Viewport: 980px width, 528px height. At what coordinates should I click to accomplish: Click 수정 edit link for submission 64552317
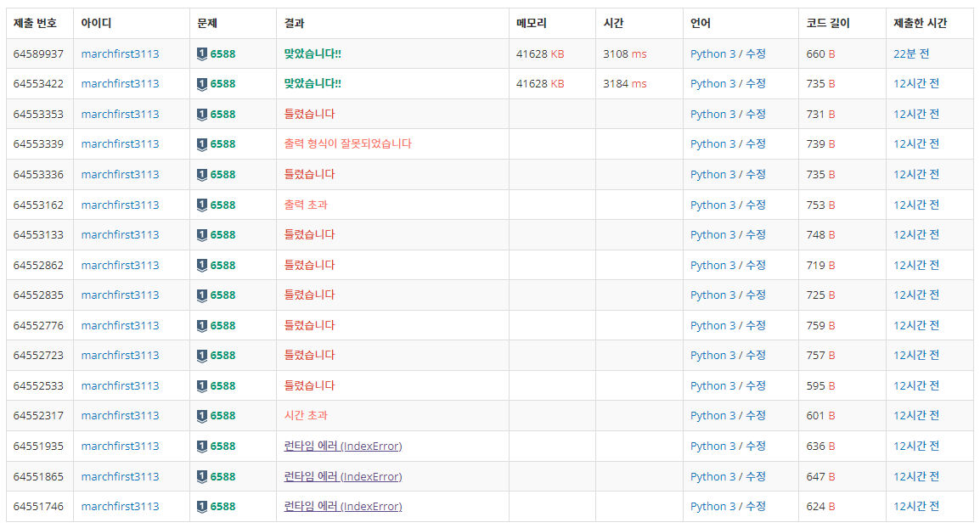[755, 416]
